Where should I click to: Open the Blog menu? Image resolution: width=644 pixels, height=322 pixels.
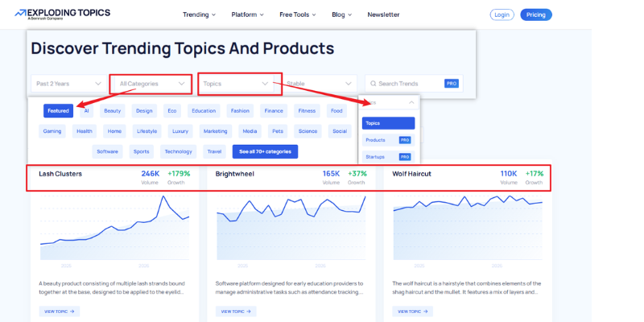[341, 14]
